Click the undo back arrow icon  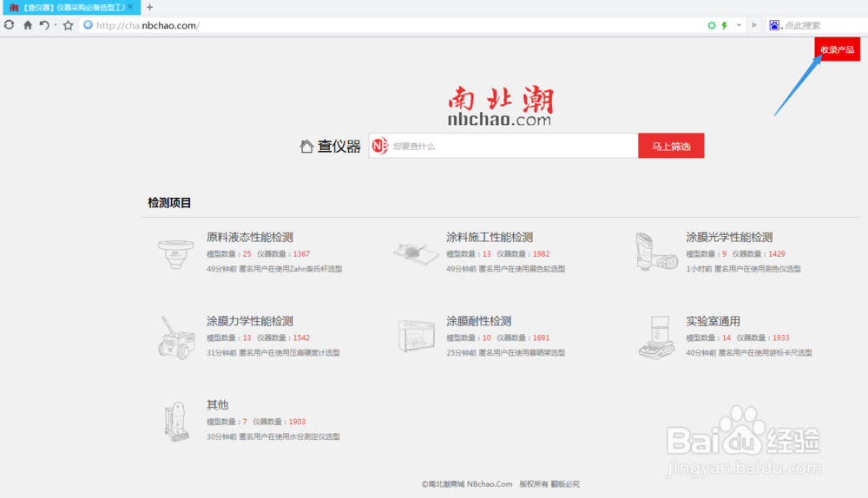pos(44,25)
